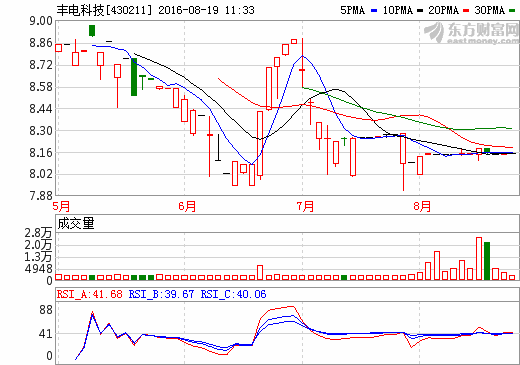The height and width of the screenshot is (365, 520).
Task: Click the 8.86 price axis label
Action: coord(41,43)
